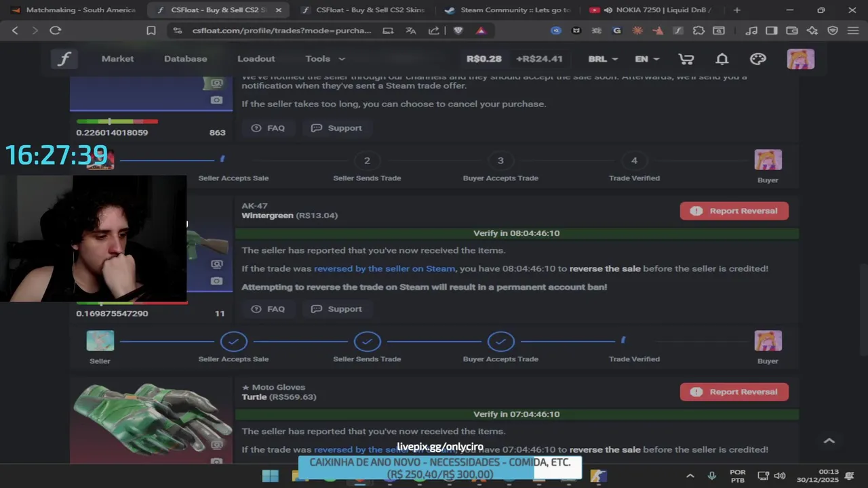Open Support in the top pending trade
The image size is (868, 488).
[x=336, y=128]
